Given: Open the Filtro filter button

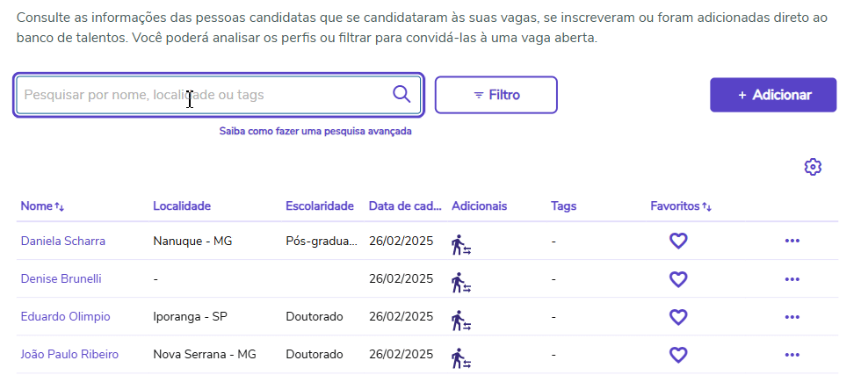Looking at the screenshot, I should (496, 95).
